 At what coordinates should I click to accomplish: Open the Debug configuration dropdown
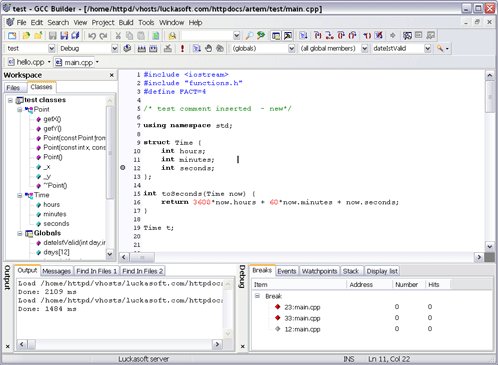point(114,49)
